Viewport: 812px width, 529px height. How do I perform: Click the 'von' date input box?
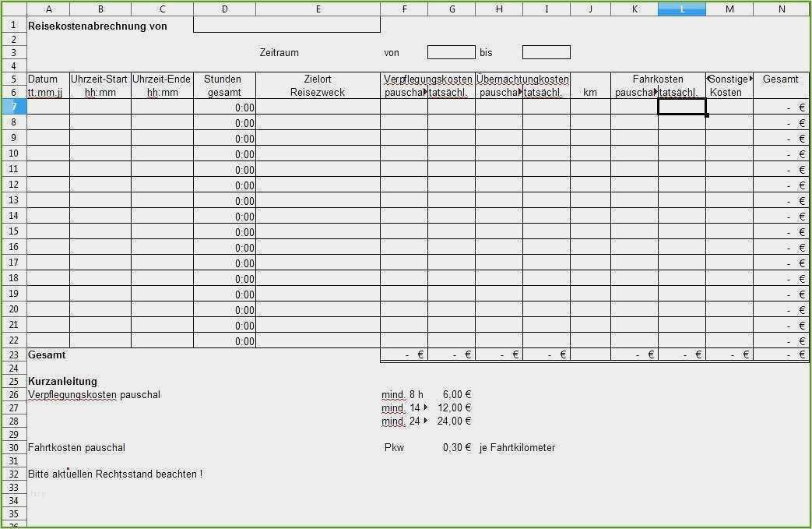click(451, 53)
